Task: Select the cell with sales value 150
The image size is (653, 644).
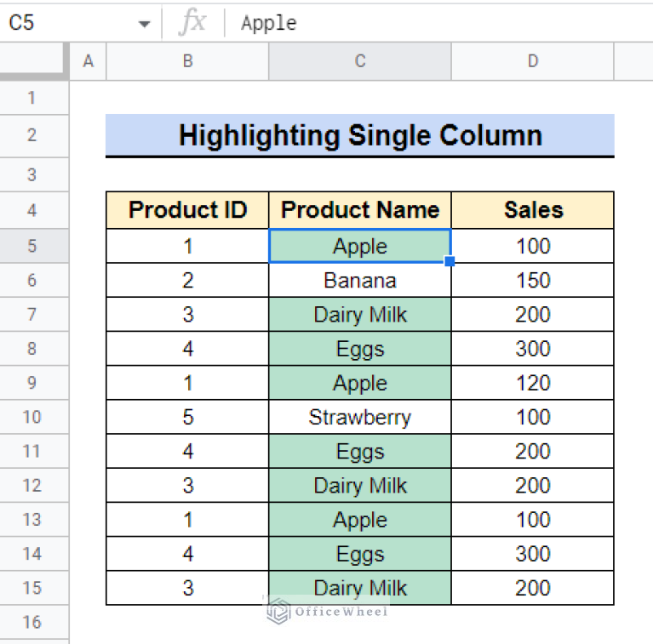Action: point(532,280)
